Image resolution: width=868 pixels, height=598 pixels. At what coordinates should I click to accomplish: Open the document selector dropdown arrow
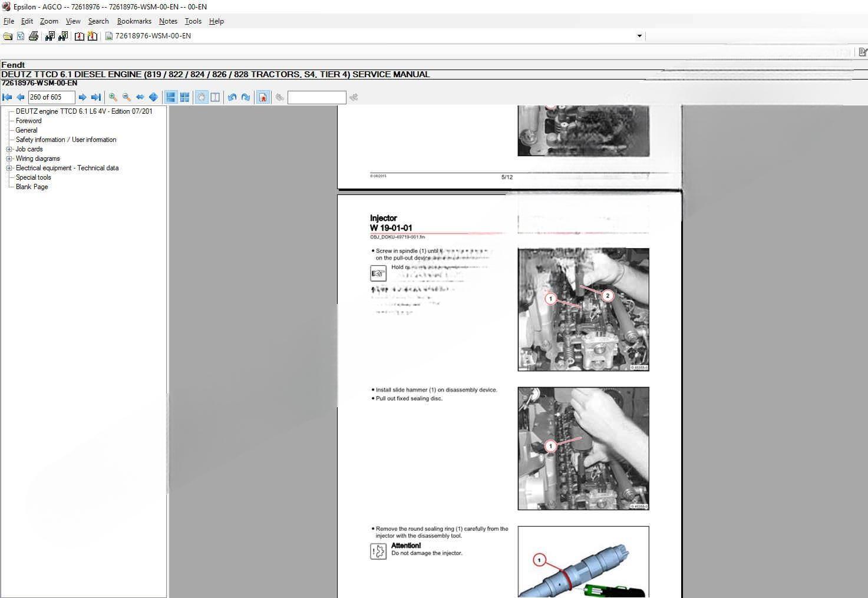[x=639, y=36]
